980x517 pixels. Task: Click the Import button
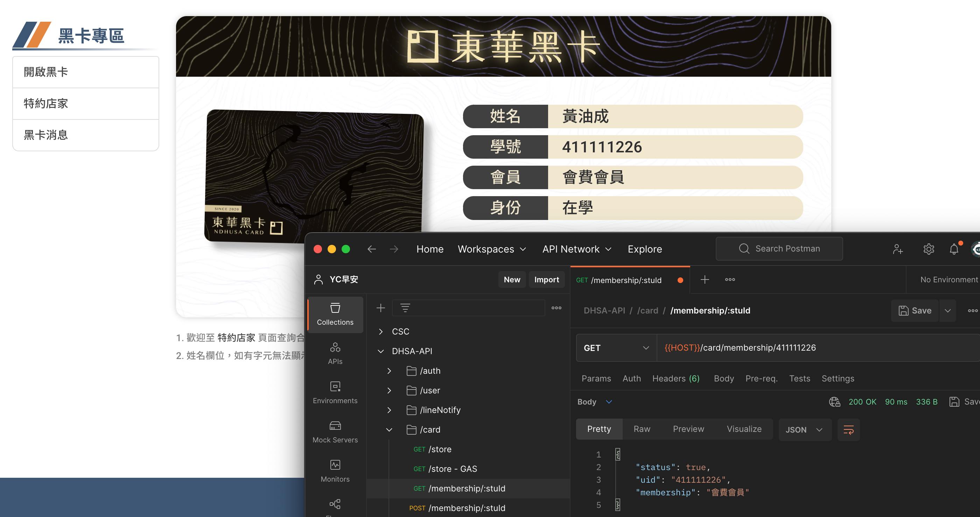pyautogui.click(x=547, y=279)
